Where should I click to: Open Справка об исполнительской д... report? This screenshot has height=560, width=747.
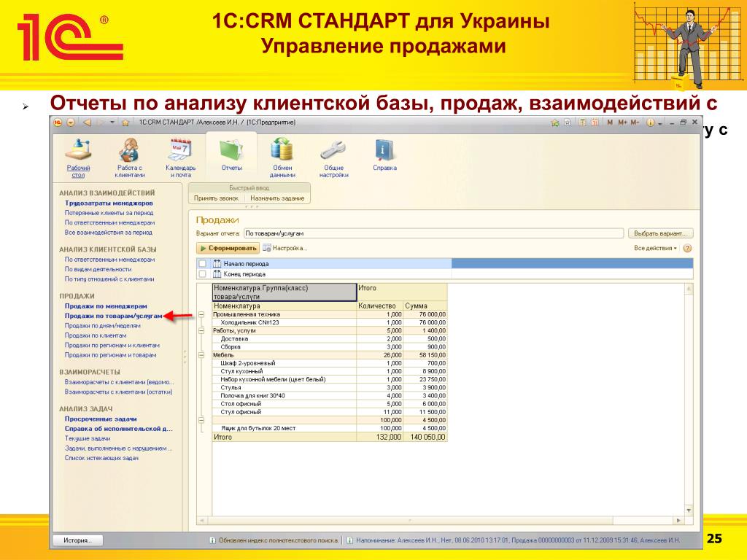pos(119,429)
